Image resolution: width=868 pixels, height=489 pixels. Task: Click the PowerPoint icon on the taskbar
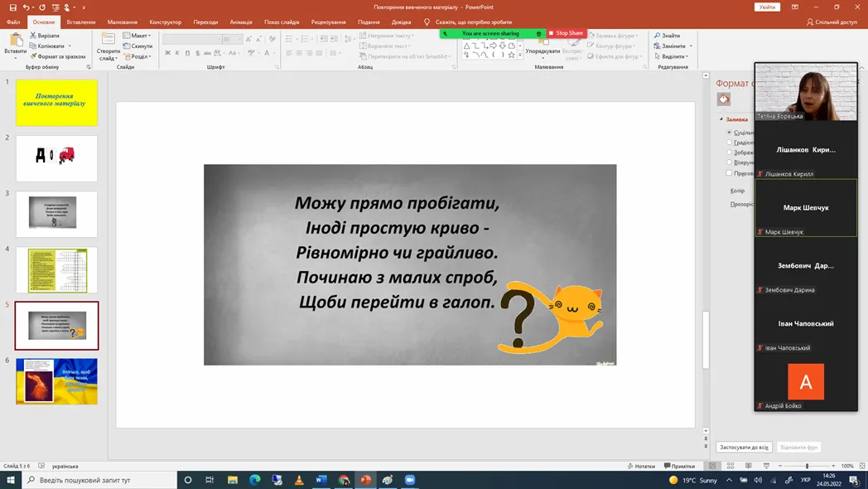365,480
